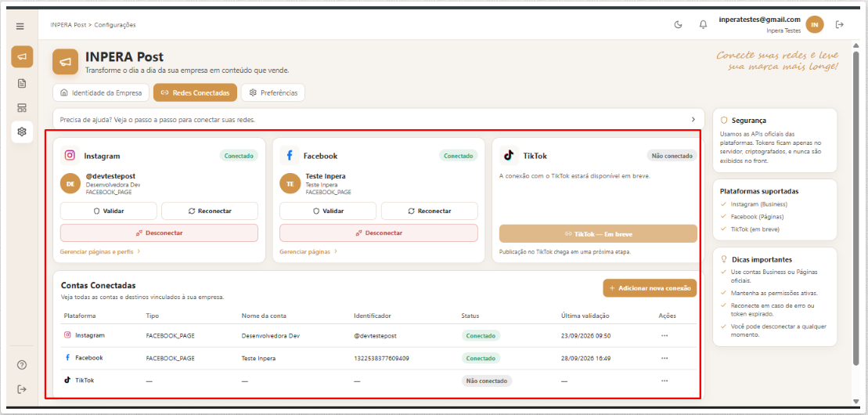This screenshot has height=415, width=868.
Task: Click Desconectar in the Instagram card
Action: (159, 233)
